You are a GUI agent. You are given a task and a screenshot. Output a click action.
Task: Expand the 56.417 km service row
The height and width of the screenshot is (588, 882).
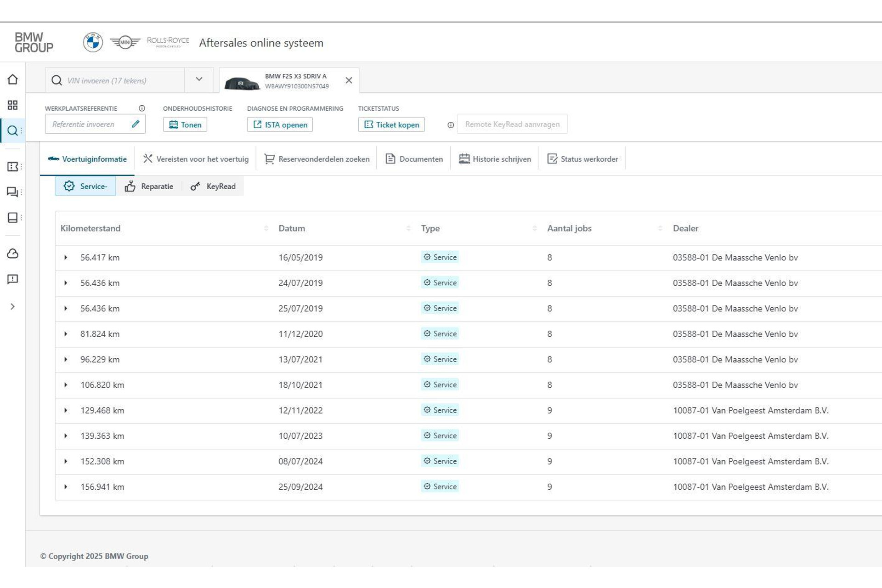click(66, 258)
